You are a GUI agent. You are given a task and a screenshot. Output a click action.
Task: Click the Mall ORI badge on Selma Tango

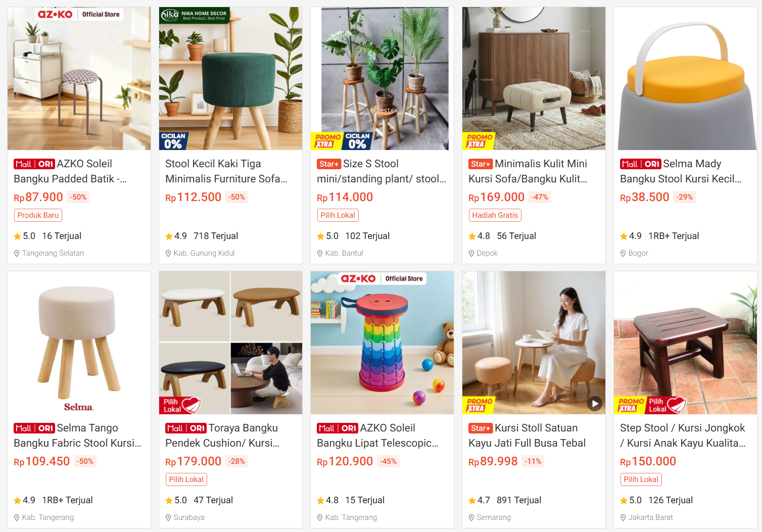[34, 428]
